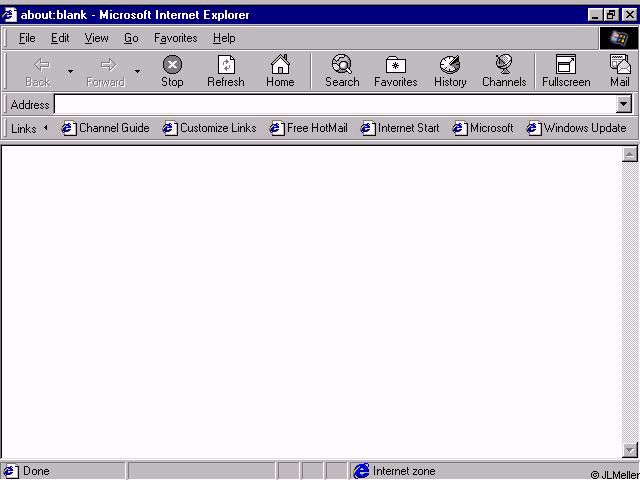Click the vertical scrollbar down arrow
The width and height of the screenshot is (640, 480).
pos(630,450)
